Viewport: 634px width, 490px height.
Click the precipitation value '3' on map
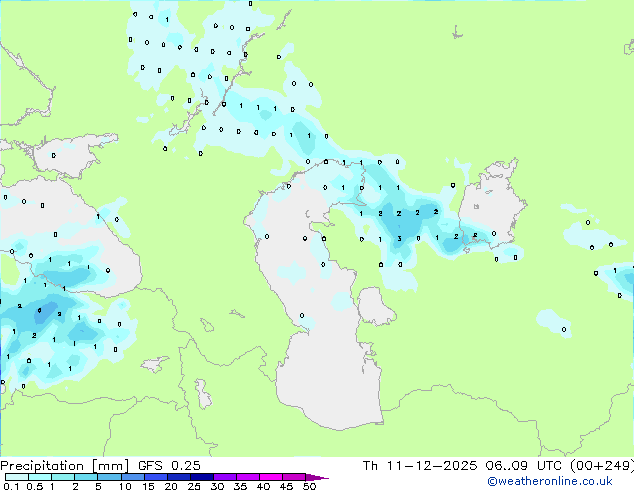(x=399, y=239)
